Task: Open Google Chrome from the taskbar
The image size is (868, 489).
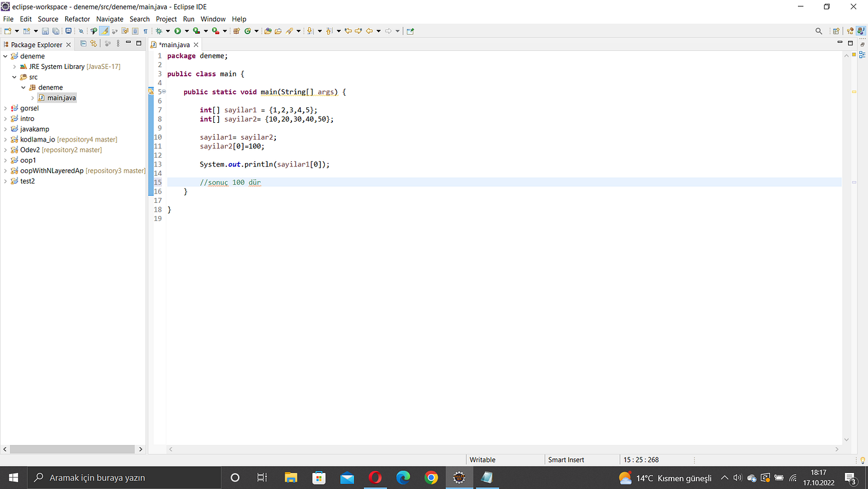Action: (x=432, y=478)
